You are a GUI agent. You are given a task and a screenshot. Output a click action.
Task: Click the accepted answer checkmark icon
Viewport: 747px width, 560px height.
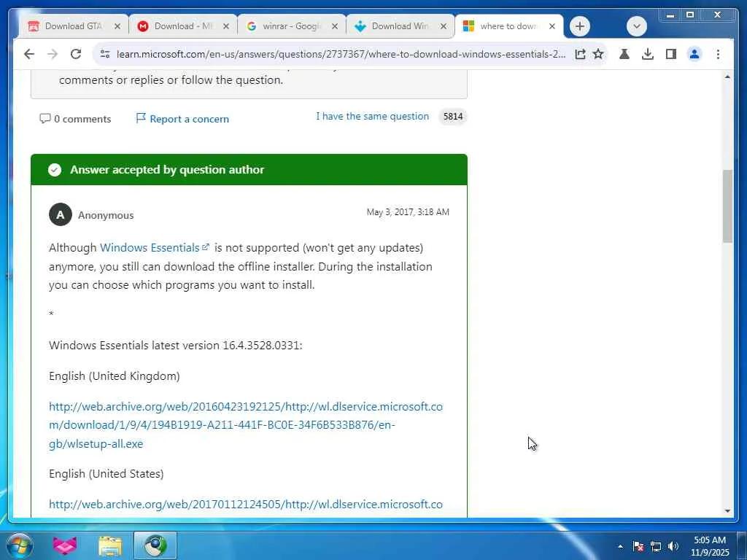click(55, 169)
